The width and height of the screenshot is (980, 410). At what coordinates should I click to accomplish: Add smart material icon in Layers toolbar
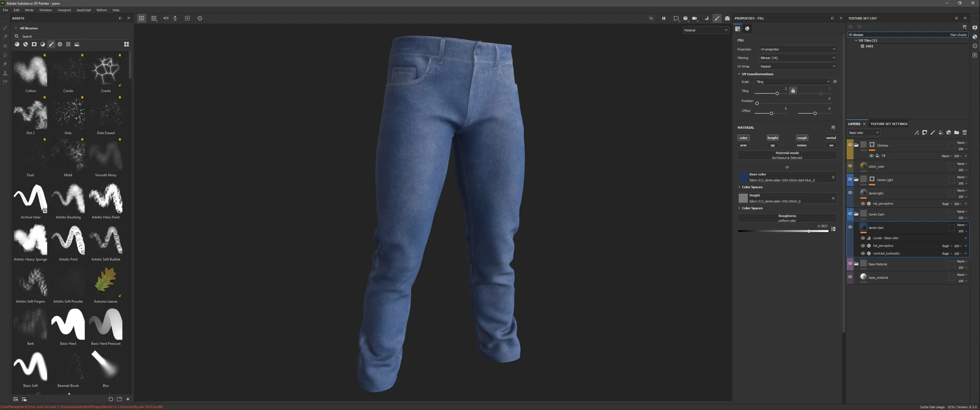[x=949, y=133]
